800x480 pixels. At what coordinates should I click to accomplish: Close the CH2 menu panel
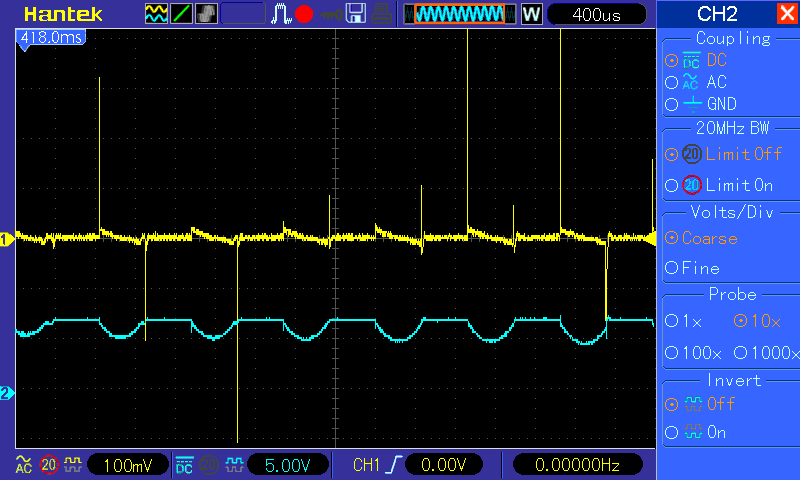[787, 13]
